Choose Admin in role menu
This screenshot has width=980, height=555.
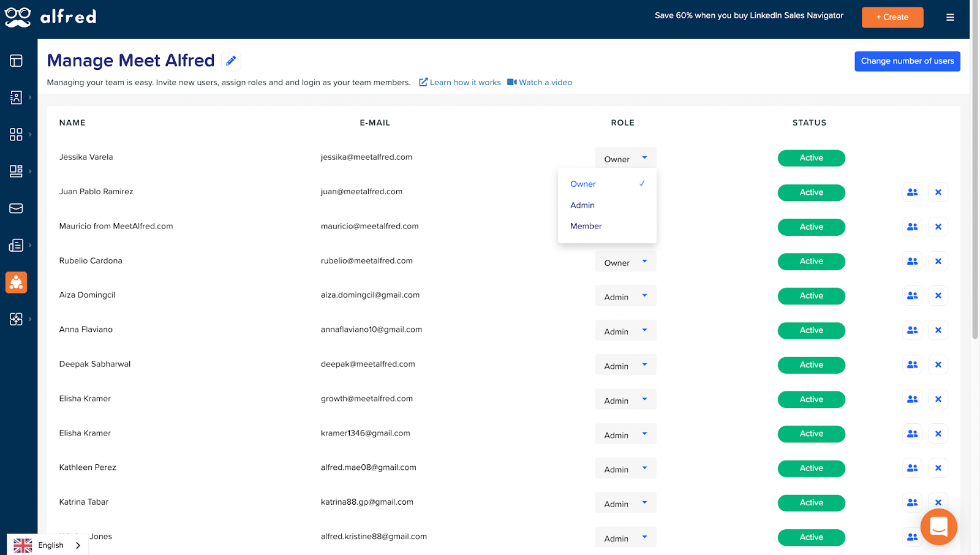coord(607,205)
